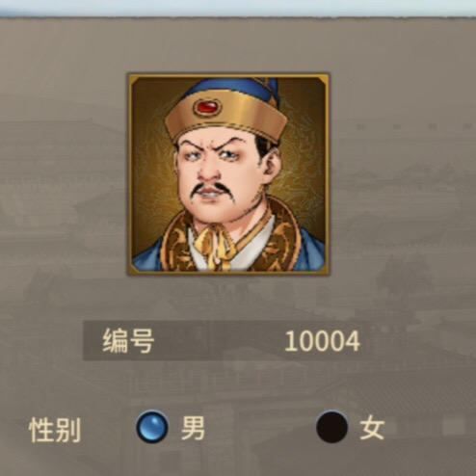Open the character portrait picker
The height and width of the screenshot is (476, 476).
click(x=228, y=174)
